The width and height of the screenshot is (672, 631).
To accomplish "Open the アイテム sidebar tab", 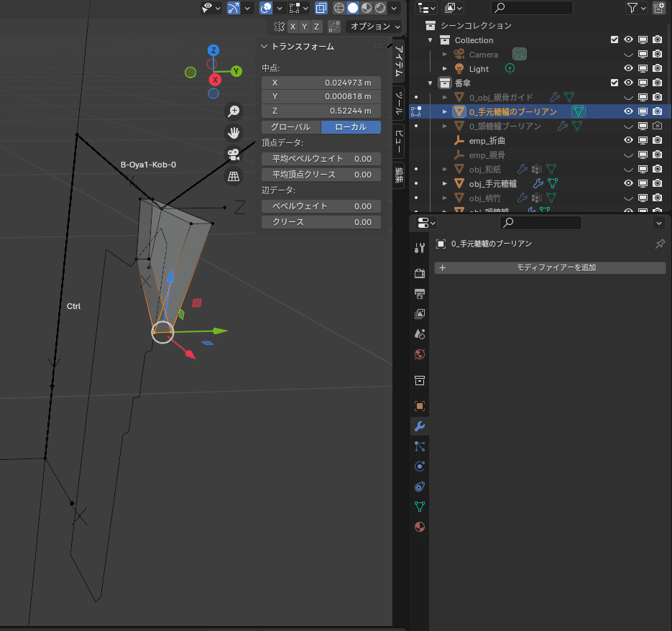I will click(399, 60).
